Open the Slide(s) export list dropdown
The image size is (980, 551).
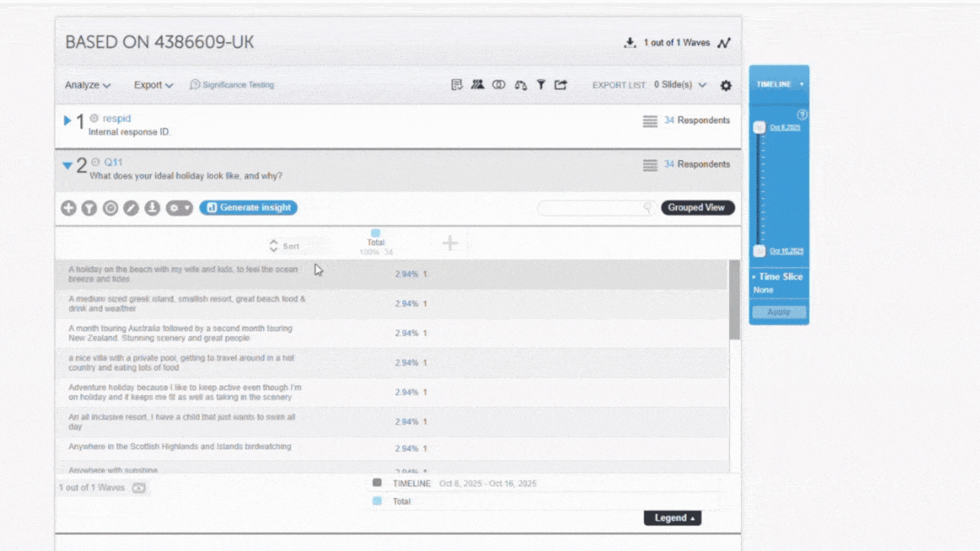(680, 85)
